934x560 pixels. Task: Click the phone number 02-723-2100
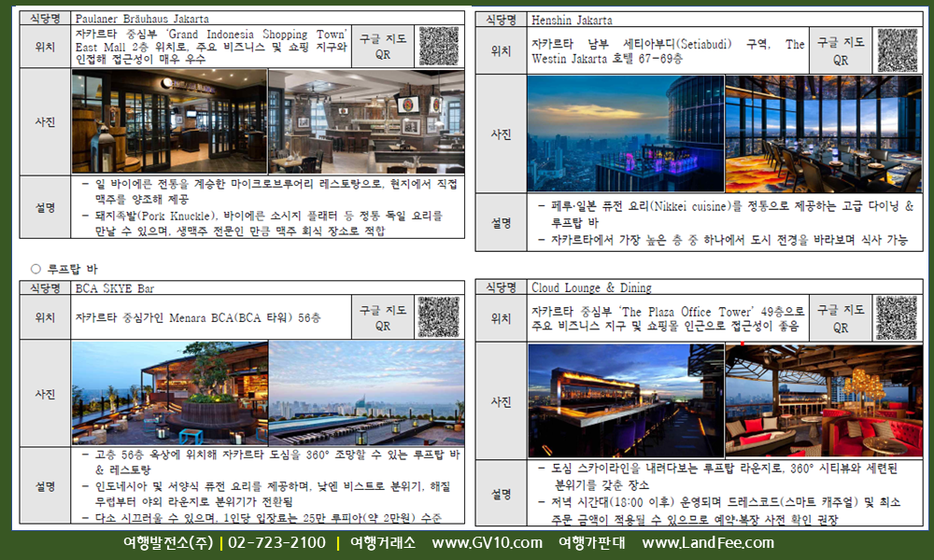pyautogui.click(x=276, y=543)
